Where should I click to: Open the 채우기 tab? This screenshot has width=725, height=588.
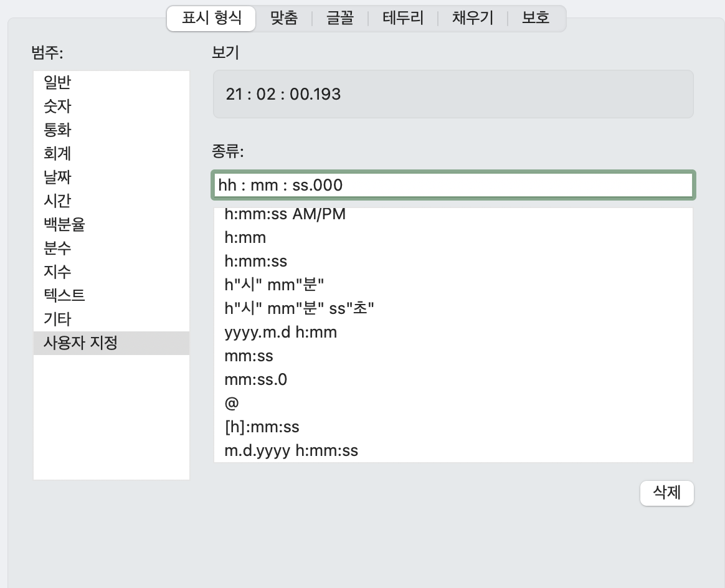472,18
